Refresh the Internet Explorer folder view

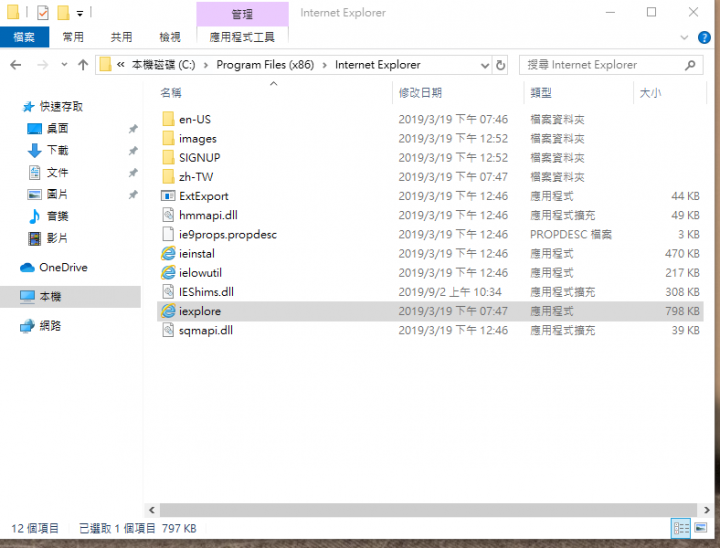click(501, 65)
